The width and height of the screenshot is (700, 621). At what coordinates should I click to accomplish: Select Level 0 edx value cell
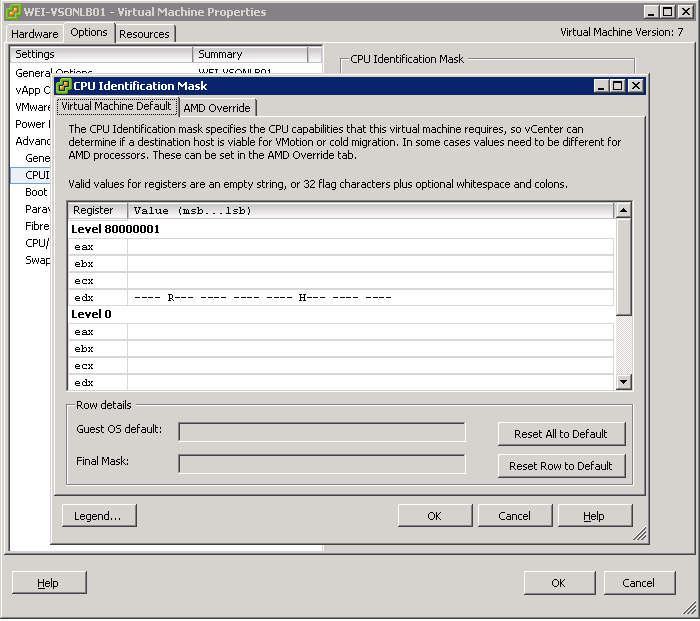370,382
